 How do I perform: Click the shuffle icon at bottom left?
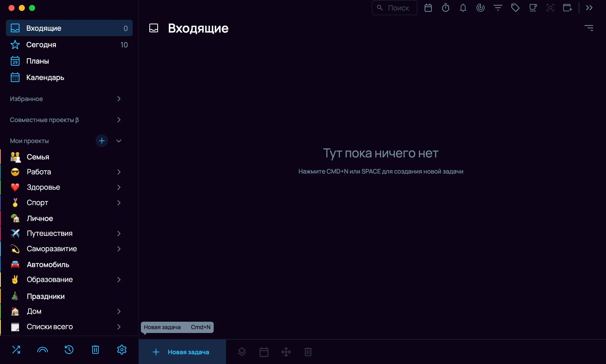pos(16,350)
